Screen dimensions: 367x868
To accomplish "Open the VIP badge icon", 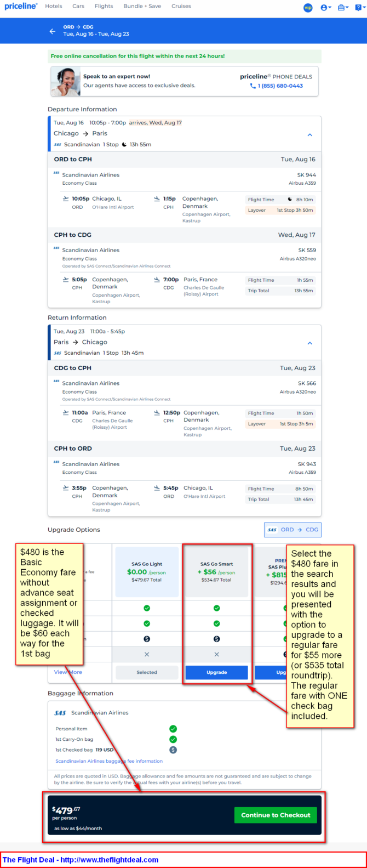I will coord(308,7).
